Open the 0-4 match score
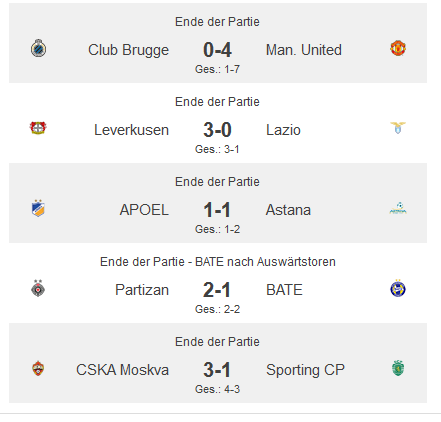 click(x=217, y=50)
